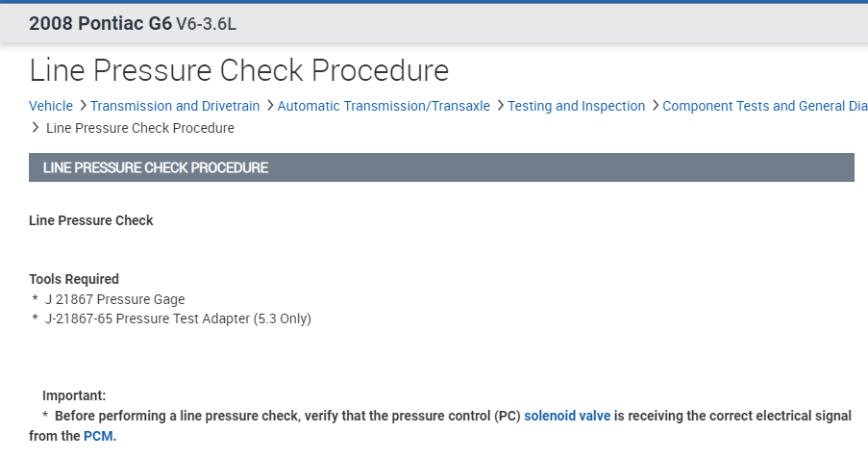Click the V6-3.6L engine label
The width and height of the screenshot is (868, 458).
[x=206, y=24]
